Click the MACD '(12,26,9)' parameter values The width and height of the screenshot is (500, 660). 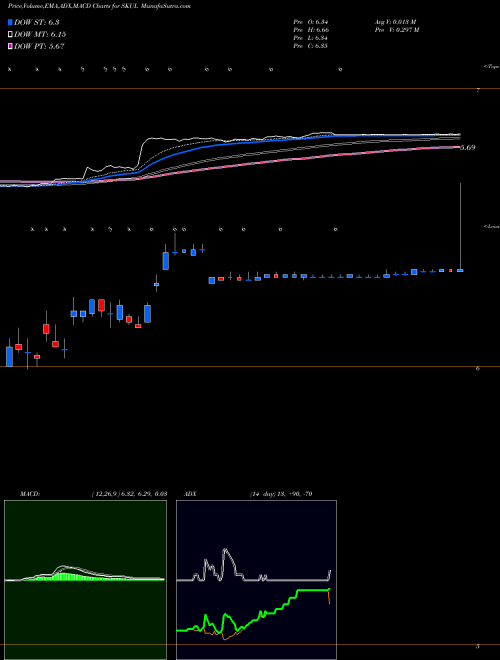pos(130,494)
